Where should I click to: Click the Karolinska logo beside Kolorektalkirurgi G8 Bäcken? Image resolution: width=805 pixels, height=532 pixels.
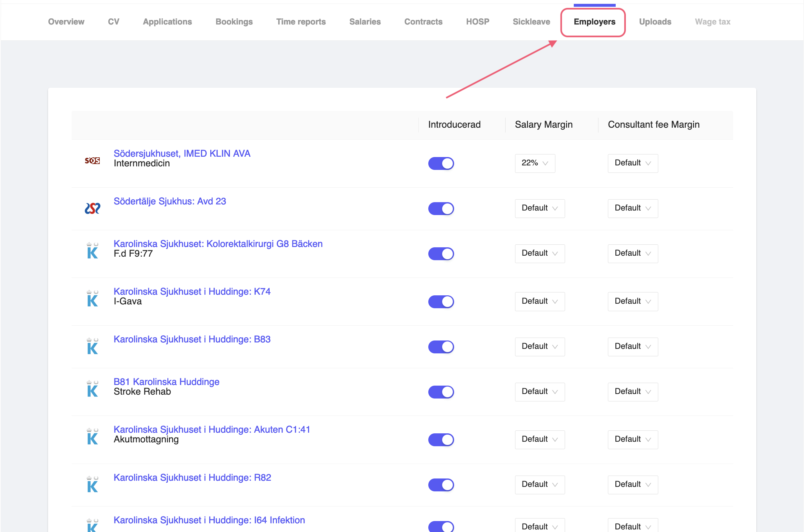point(92,251)
